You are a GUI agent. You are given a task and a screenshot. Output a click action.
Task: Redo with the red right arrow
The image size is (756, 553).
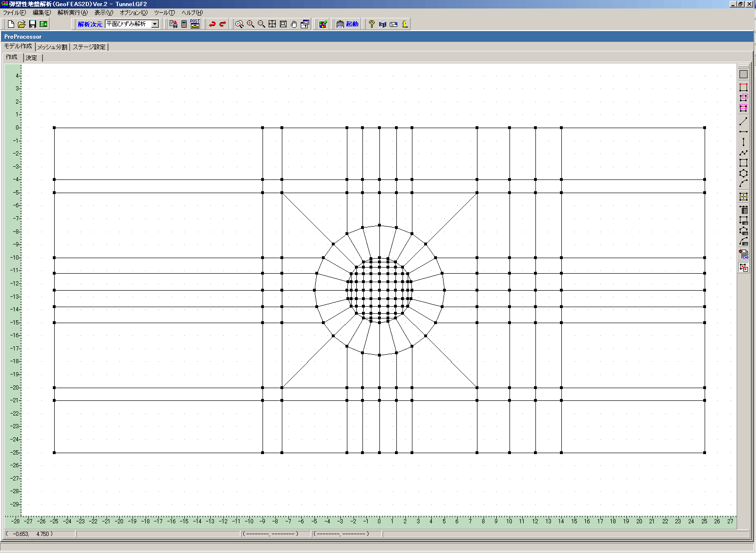223,24
